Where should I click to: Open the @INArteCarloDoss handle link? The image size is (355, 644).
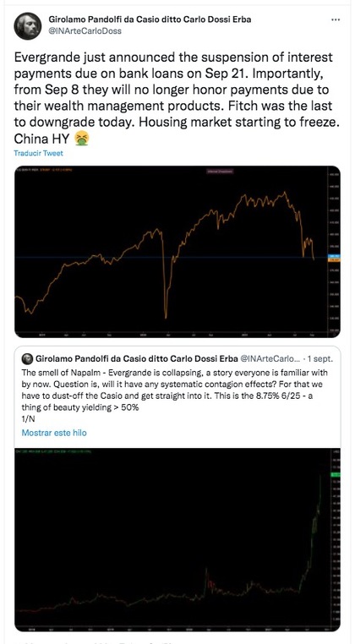(85, 30)
